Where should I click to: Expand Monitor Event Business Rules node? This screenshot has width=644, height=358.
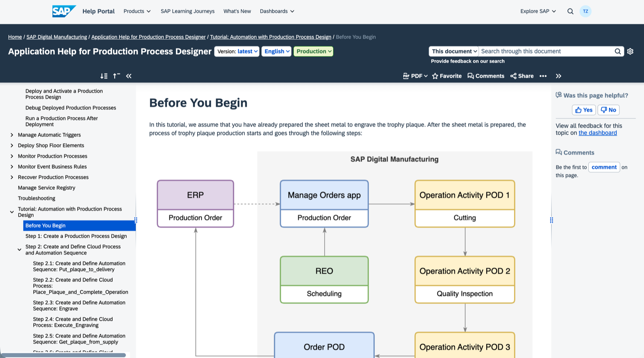coord(12,167)
